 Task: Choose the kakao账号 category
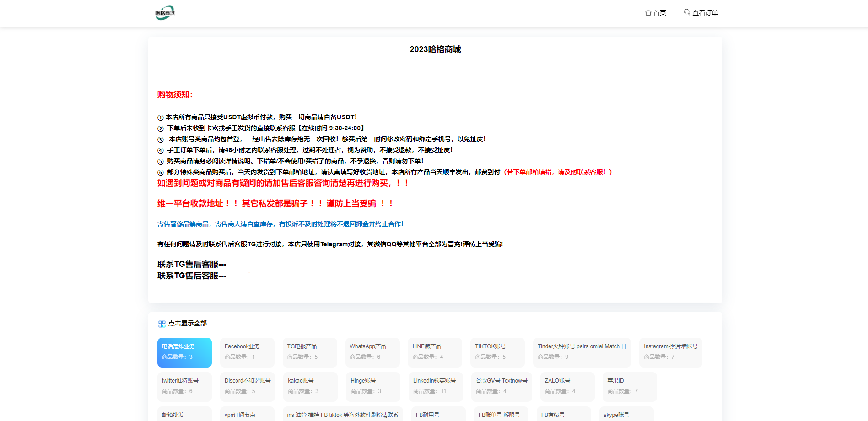coord(311,387)
